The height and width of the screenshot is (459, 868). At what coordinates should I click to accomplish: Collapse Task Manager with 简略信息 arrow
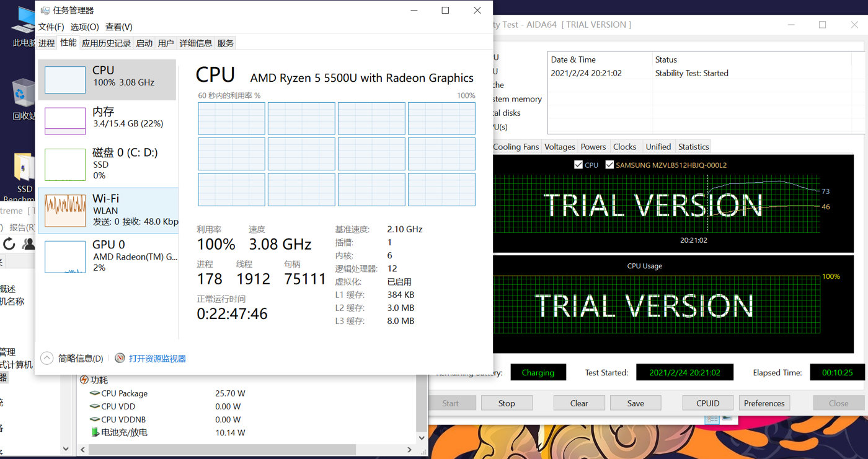[46, 358]
